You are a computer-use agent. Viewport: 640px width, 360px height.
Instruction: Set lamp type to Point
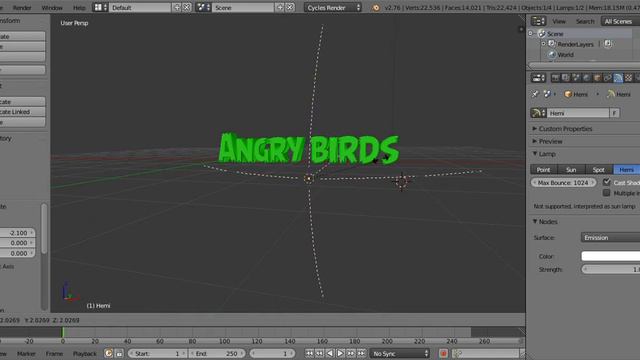[x=544, y=169]
